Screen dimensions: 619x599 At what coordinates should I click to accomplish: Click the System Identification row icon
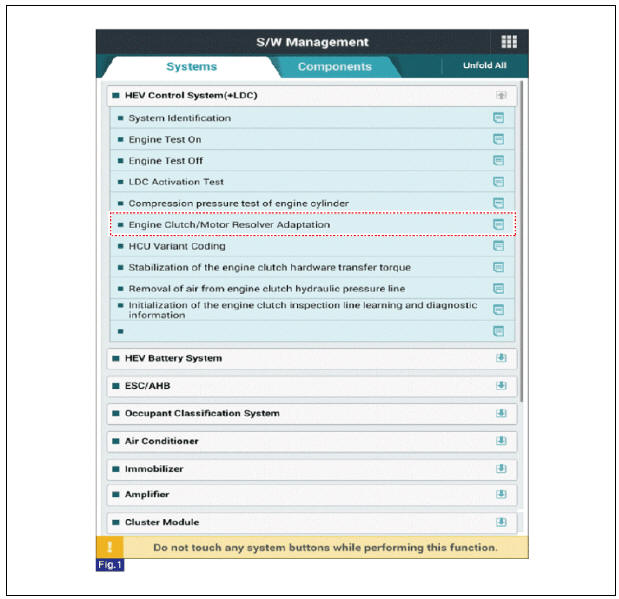499,118
